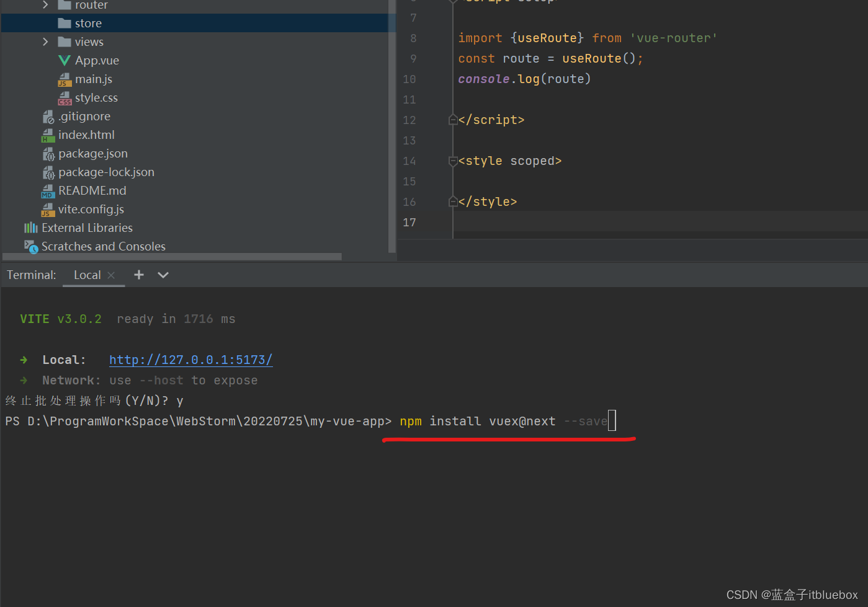Screen dimensions: 868x607
Task: Click the closing style tag fold marker
Action: pos(453,202)
